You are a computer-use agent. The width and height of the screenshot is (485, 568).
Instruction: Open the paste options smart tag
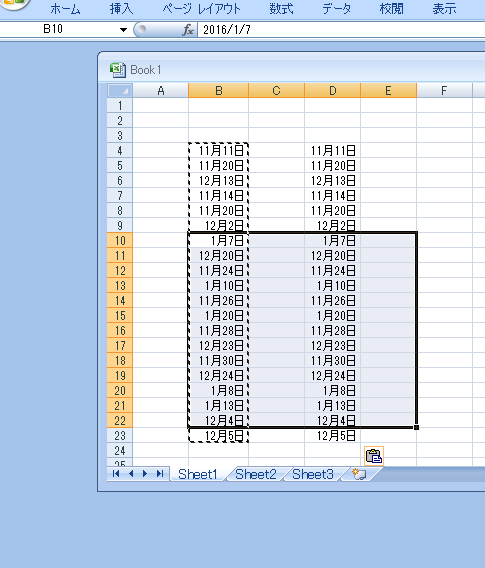click(x=374, y=456)
